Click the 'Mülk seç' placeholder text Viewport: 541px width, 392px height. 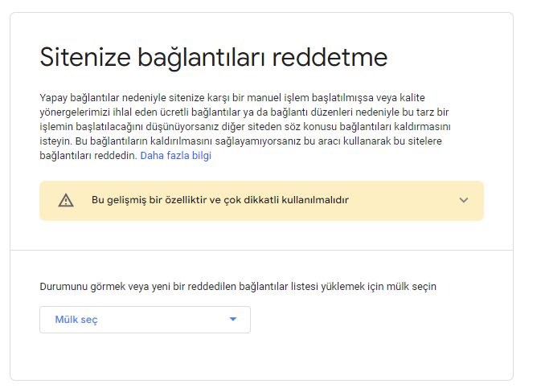(x=76, y=320)
